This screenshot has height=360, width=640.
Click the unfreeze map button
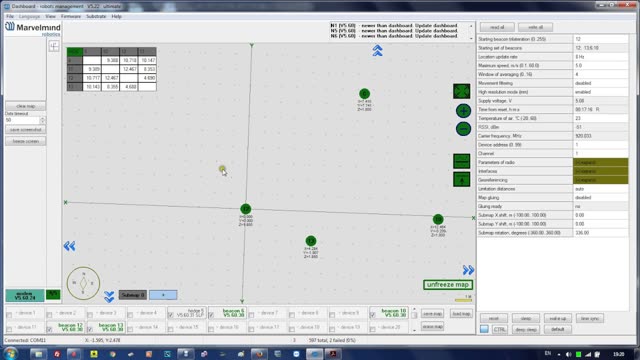point(448,284)
